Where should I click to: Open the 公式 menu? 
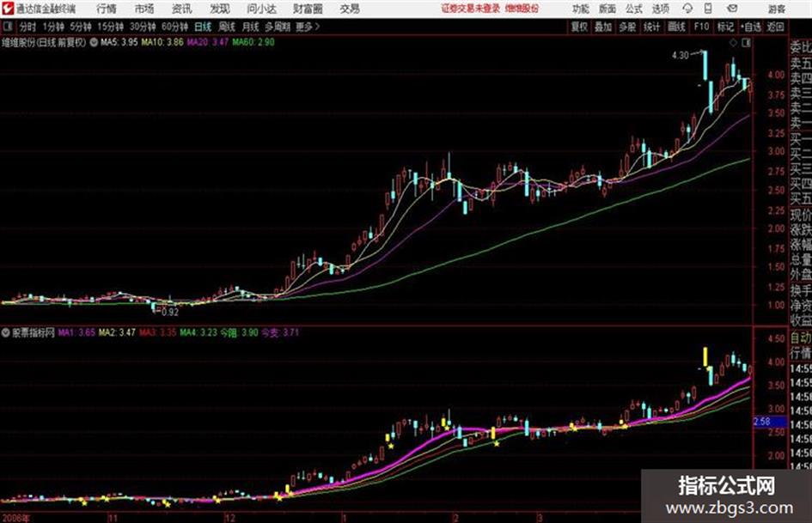coord(634,9)
